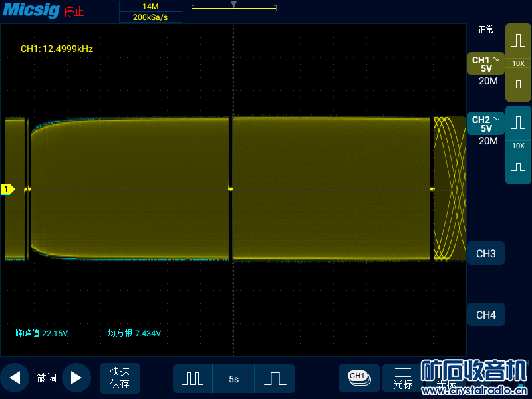Open the trigger mode 正常 menu
The width and height of the screenshot is (532, 399).
click(x=486, y=30)
